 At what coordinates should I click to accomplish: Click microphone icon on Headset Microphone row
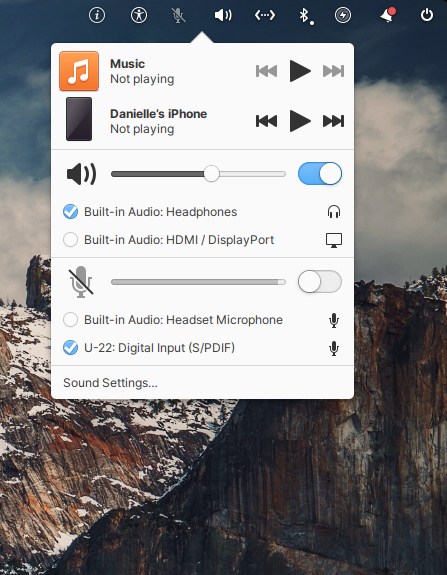(334, 320)
